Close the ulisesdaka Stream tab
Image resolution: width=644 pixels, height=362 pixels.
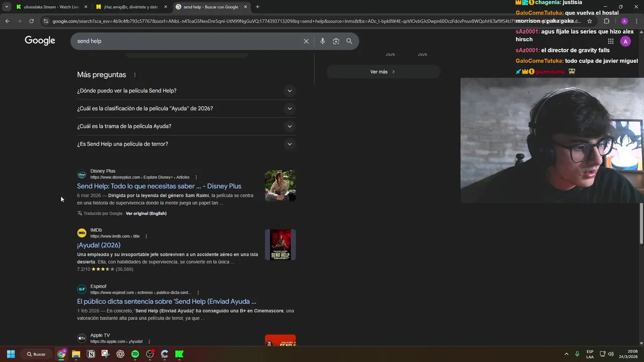pyautogui.click(x=86, y=7)
